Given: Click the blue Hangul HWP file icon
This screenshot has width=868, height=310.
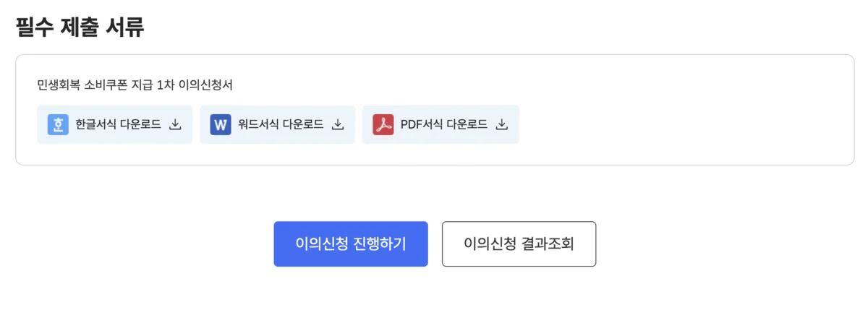Looking at the screenshot, I should pyautogui.click(x=58, y=124).
